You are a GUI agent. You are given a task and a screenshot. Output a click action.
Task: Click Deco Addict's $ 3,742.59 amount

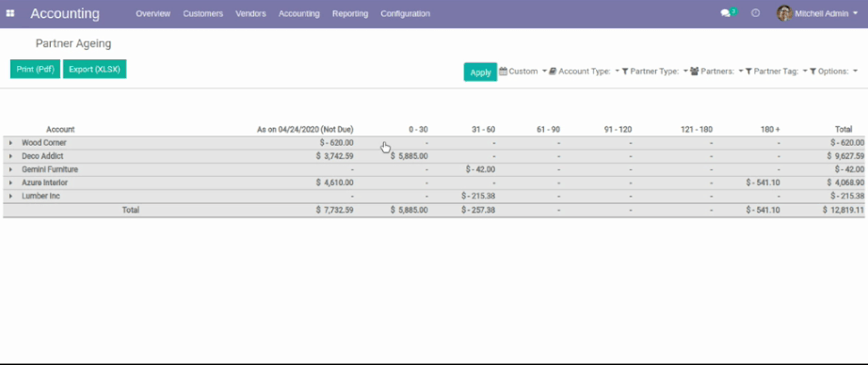pyautogui.click(x=335, y=156)
